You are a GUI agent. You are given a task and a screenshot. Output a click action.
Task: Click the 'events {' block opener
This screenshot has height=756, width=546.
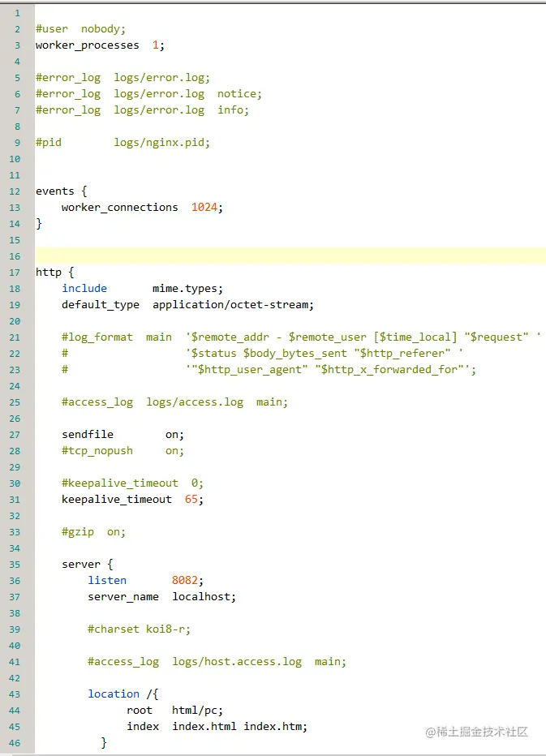pyautogui.click(x=62, y=191)
